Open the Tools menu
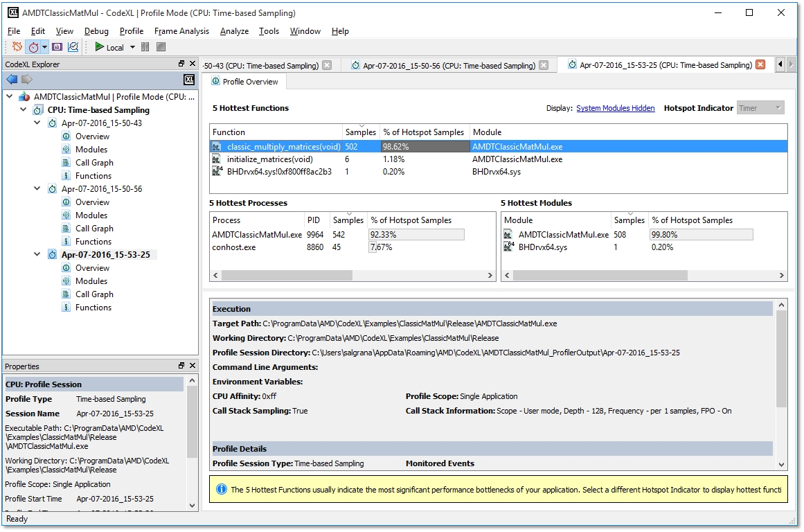804x532 pixels. coord(269,31)
